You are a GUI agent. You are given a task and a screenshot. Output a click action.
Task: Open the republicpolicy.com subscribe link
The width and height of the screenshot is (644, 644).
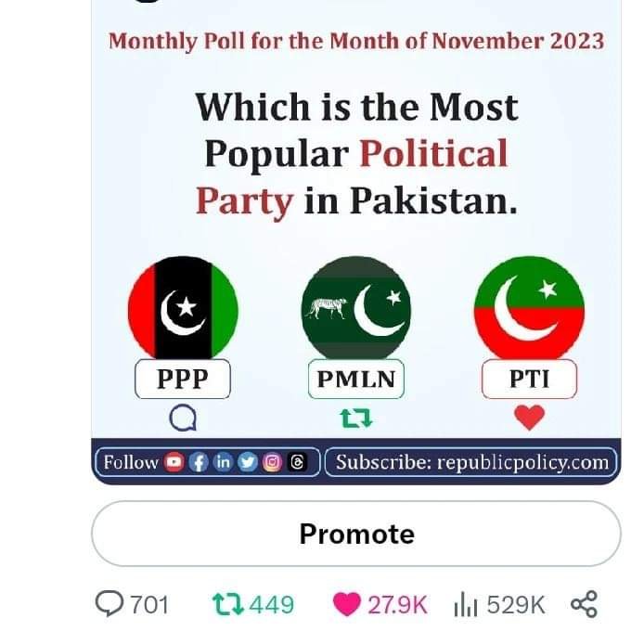coord(471,462)
